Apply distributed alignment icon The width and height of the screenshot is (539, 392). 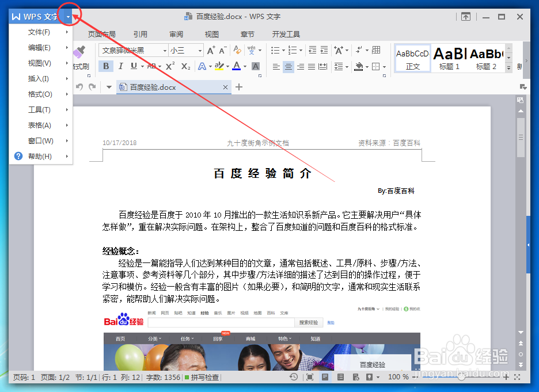(x=323, y=66)
